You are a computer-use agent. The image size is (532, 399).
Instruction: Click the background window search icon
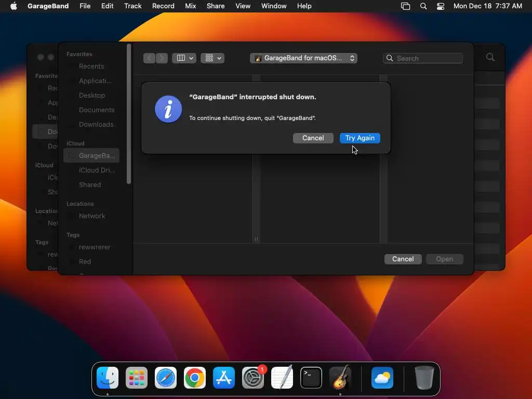(490, 57)
